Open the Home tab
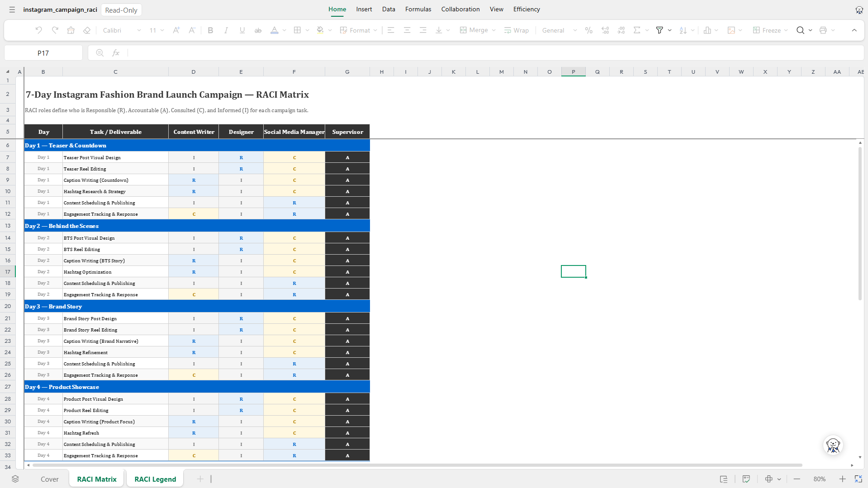Image resolution: width=868 pixels, height=488 pixels. coord(337,9)
